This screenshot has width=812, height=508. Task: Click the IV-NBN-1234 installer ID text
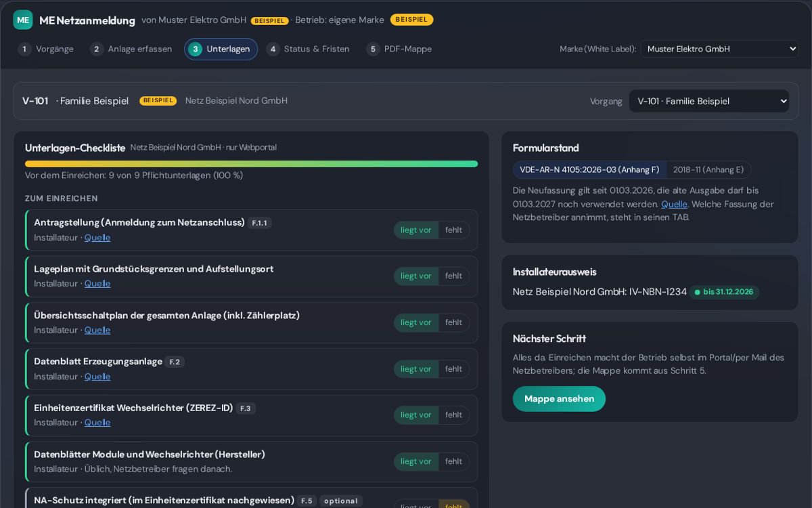(x=658, y=292)
